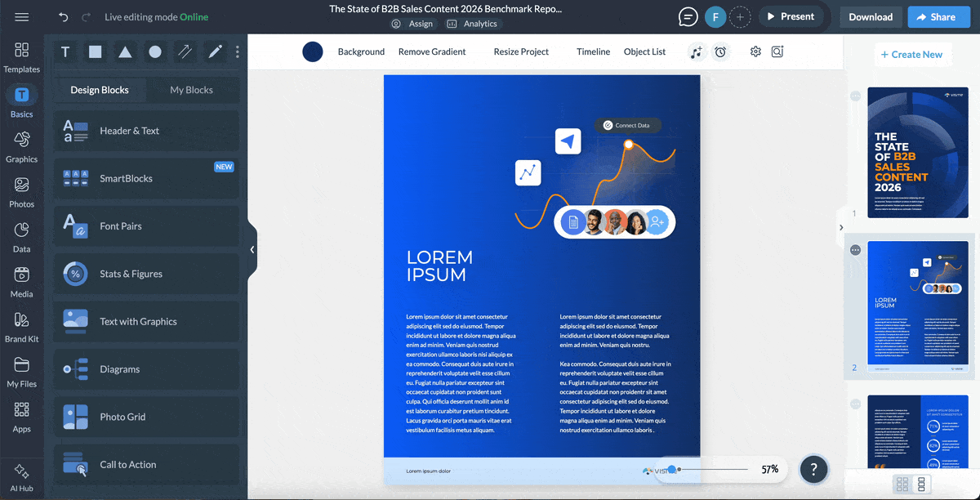Open the help question mark button
This screenshot has width=980, height=500.
[813, 469]
